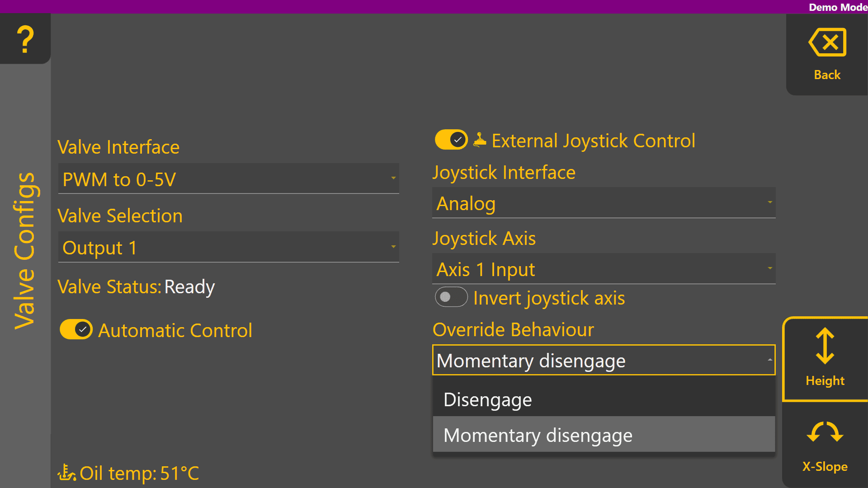Open the Joystick Axis dropdown
Screen dimensions: 868x488
click(603, 269)
